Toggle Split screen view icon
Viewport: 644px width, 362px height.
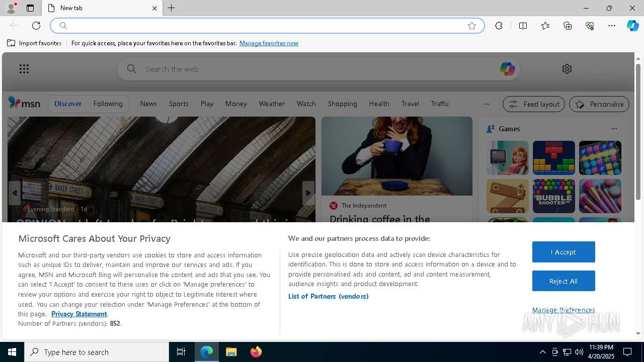pos(523,26)
